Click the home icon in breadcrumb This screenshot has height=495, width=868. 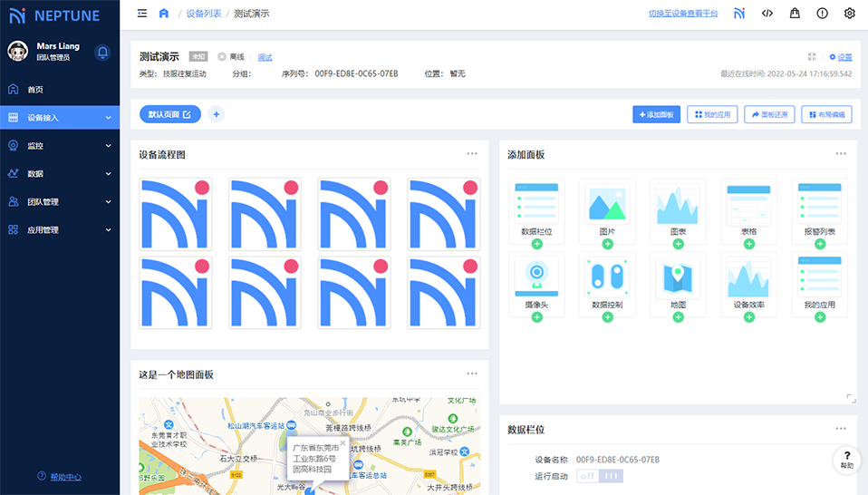[164, 14]
